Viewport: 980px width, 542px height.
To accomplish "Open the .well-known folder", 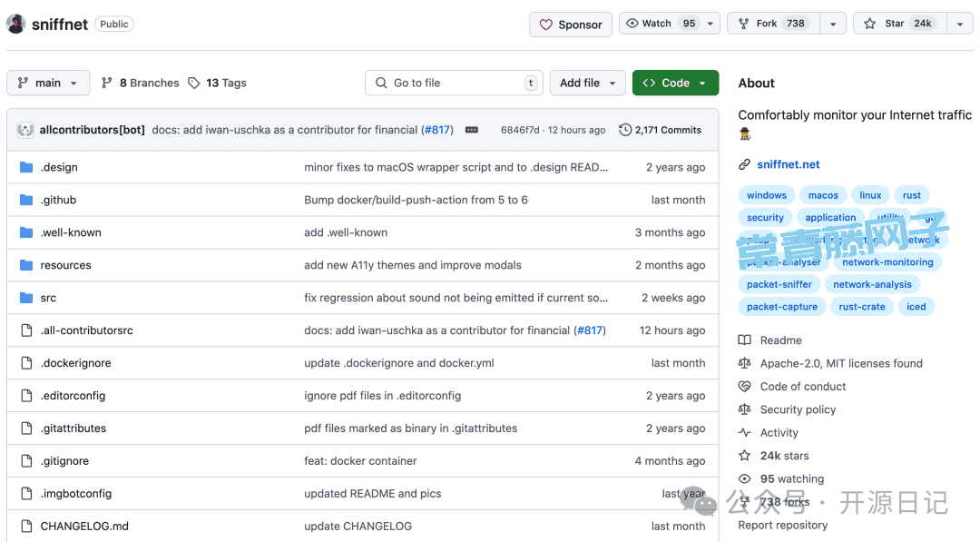I will coord(71,232).
